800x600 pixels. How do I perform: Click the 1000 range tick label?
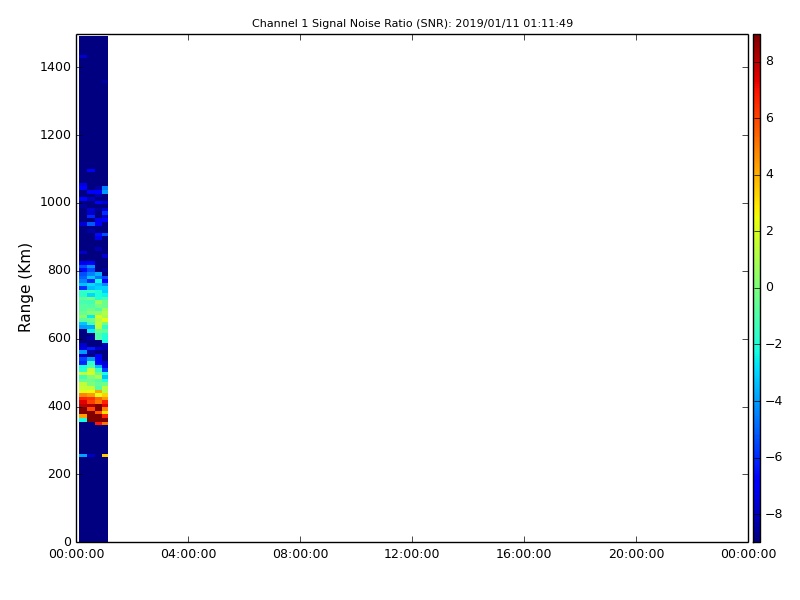(56, 203)
